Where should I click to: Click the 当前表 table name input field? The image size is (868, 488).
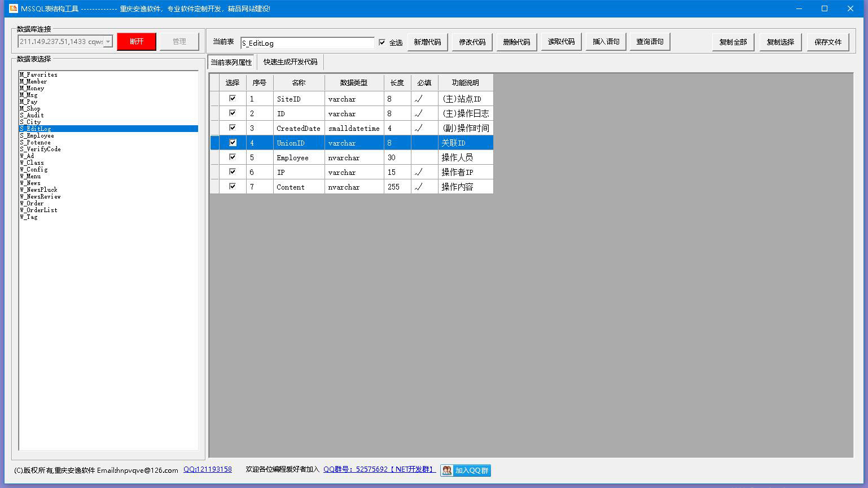tap(307, 43)
